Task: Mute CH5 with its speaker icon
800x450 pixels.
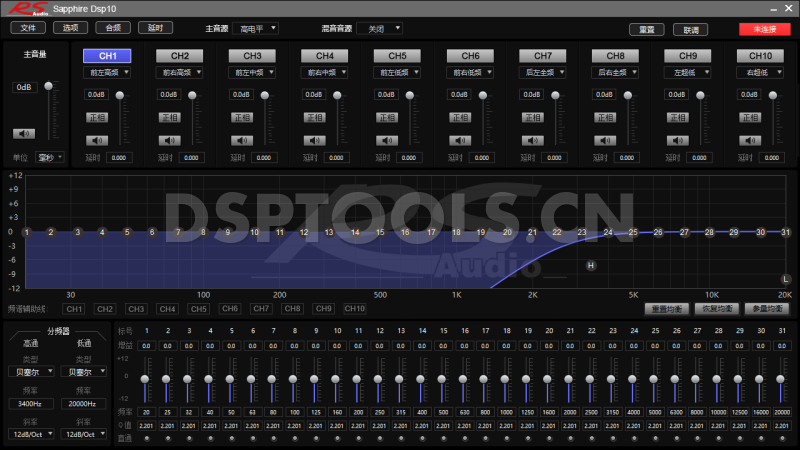Action: 387,140
